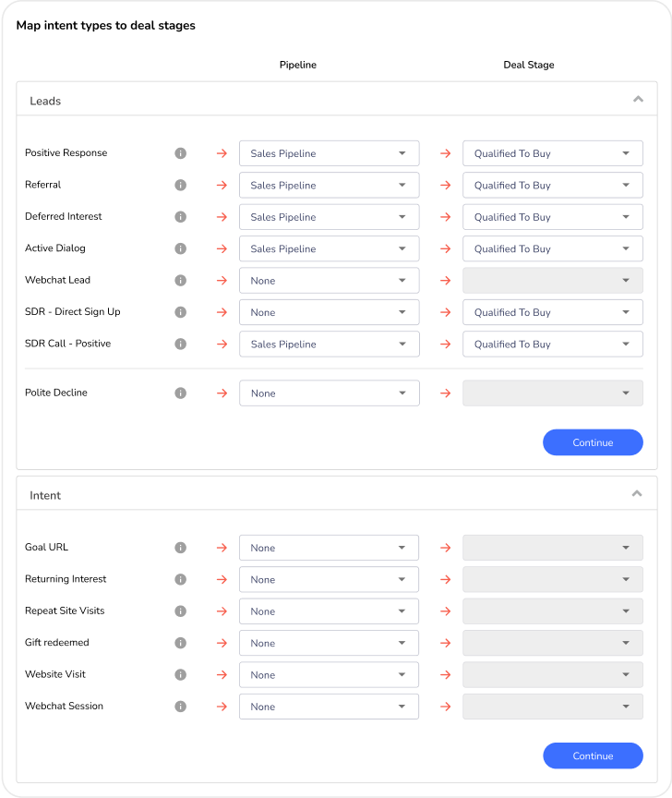Open Pipeline dropdown for SDR - Direct Sign Up
672x798 pixels.
(x=329, y=312)
